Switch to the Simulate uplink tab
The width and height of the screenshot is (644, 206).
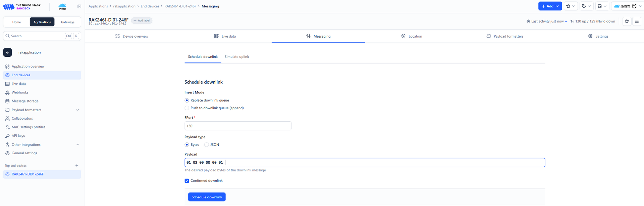pos(236,57)
